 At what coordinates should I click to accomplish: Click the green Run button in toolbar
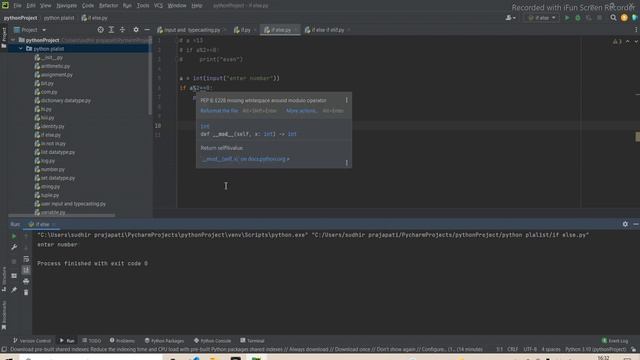567,18
